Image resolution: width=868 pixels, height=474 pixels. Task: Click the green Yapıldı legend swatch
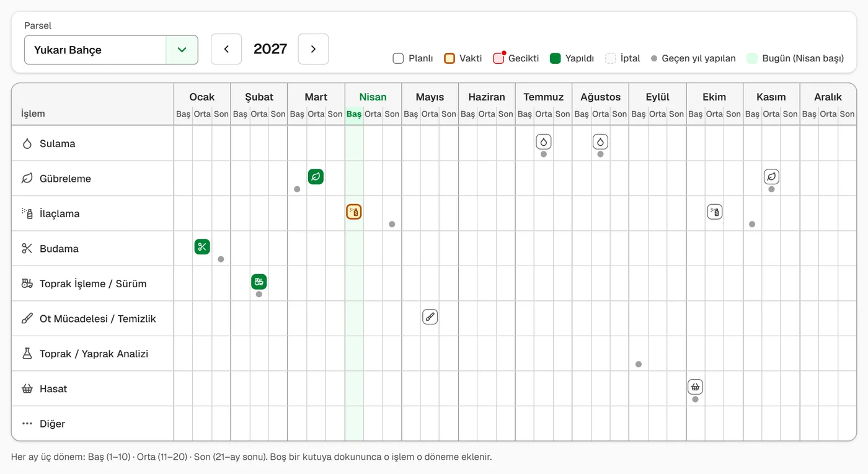pyautogui.click(x=556, y=58)
